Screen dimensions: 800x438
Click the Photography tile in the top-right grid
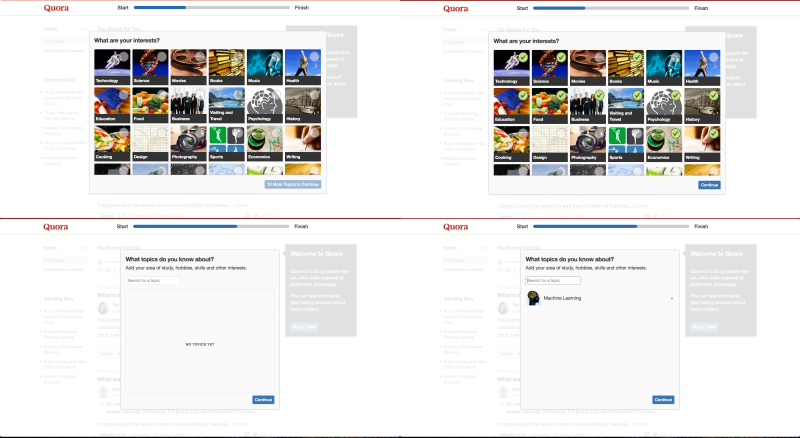tap(588, 143)
